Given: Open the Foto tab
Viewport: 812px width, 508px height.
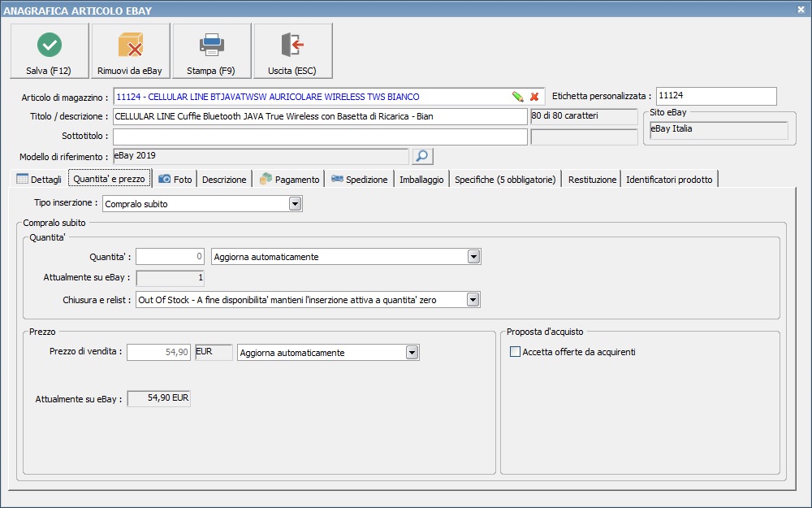Looking at the screenshot, I should (175, 180).
